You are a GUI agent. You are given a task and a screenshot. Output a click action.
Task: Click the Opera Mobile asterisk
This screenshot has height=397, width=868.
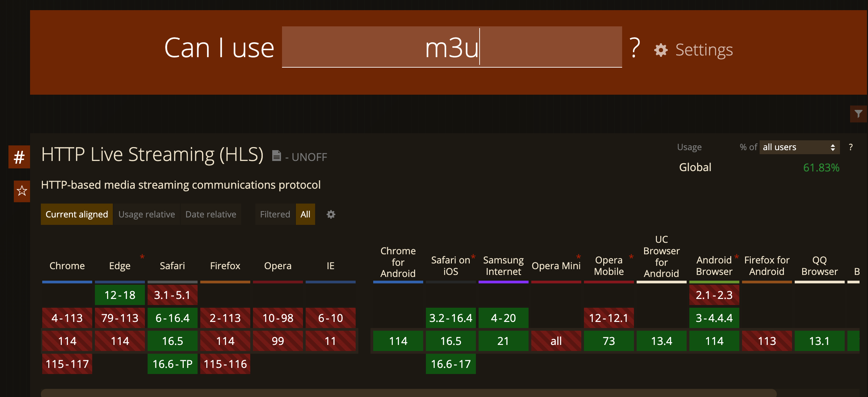coord(631,257)
